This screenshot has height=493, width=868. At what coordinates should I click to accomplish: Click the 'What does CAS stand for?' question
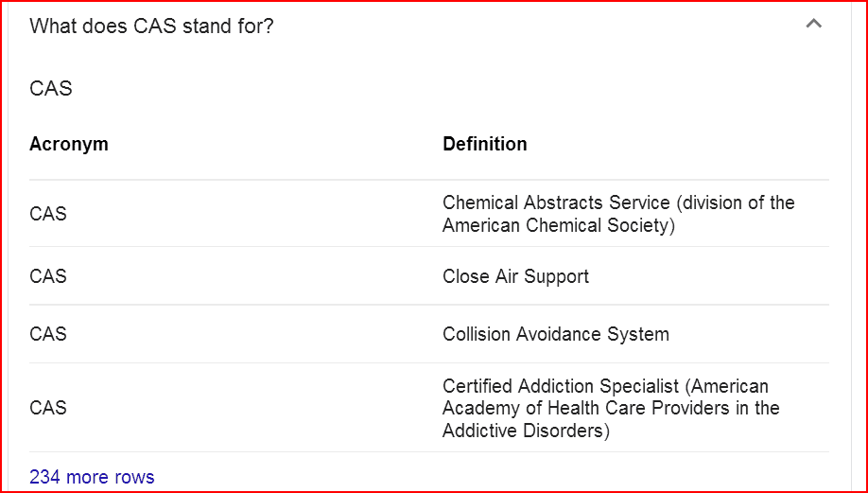151,26
